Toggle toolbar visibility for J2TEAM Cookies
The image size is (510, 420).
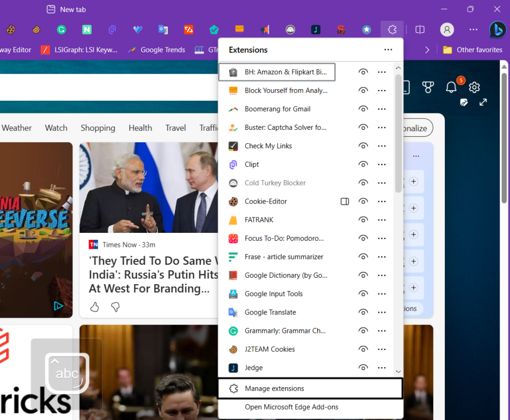pyautogui.click(x=363, y=349)
